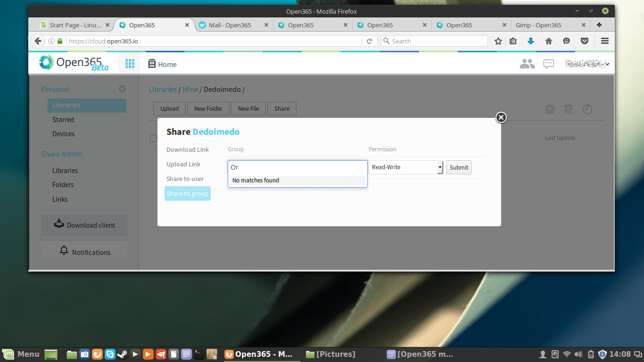The width and height of the screenshot is (644, 362).
Task: Click Firefox back arrow button
Action: pyautogui.click(x=38, y=41)
